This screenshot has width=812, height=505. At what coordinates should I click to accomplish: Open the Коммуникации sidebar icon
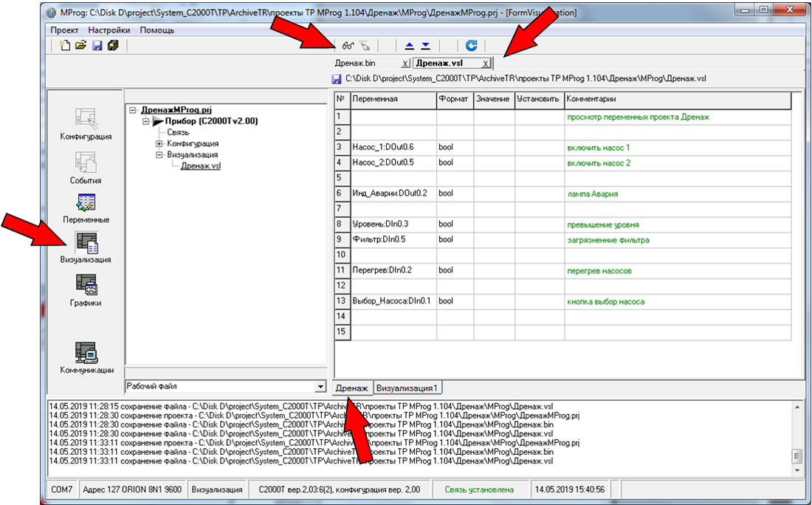coord(86,352)
